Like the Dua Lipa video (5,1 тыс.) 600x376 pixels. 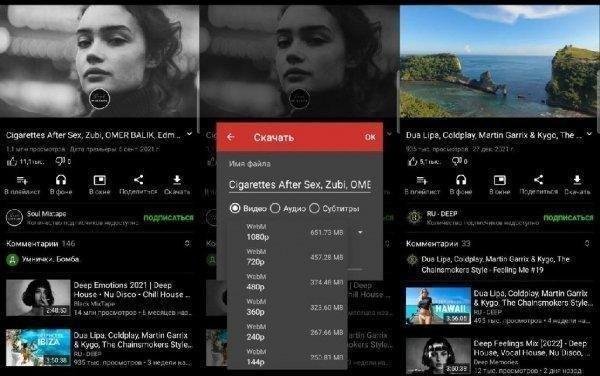tap(412, 161)
